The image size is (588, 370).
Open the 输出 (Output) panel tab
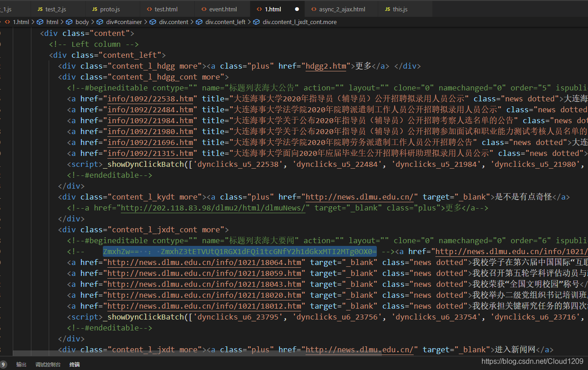(x=21, y=365)
